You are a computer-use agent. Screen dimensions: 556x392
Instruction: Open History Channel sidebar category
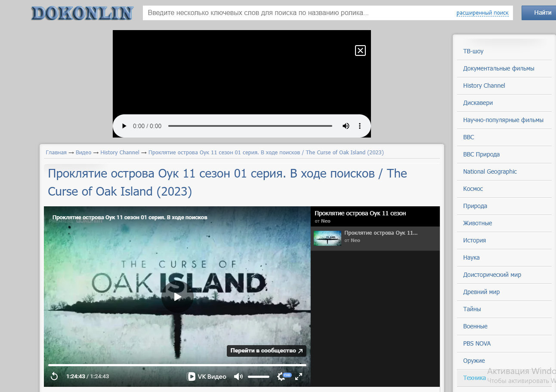coord(484,86)
